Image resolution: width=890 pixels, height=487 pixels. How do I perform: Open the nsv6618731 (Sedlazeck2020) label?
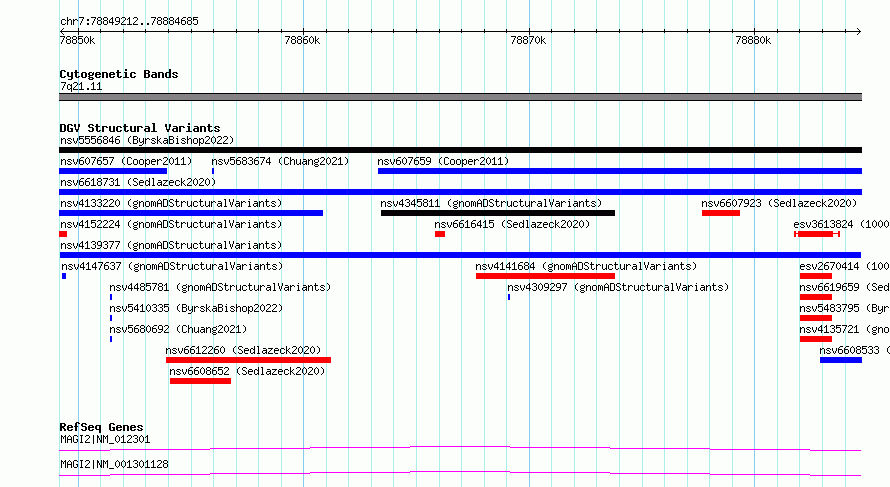pos(138,182)
